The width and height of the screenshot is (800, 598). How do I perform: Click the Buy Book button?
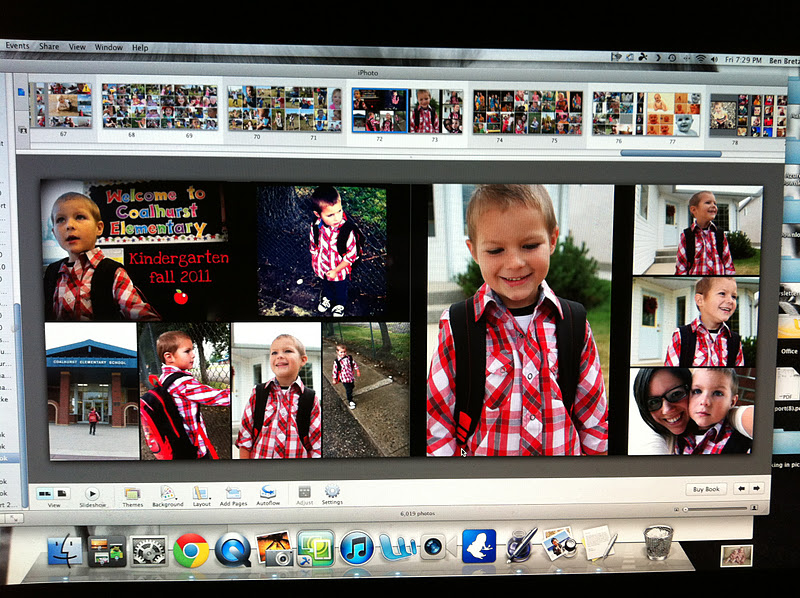point(706,489)
